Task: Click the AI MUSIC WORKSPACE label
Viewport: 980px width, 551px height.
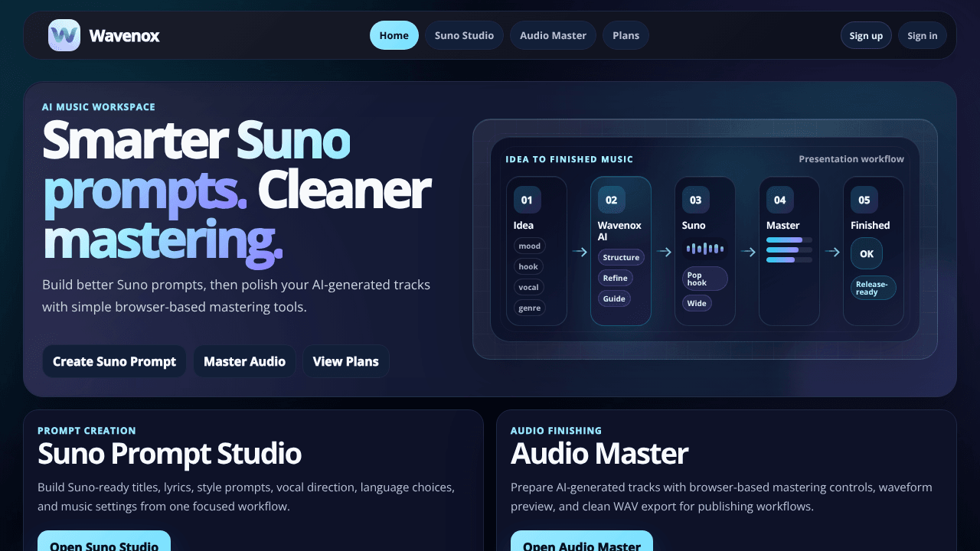Action: (x=99, y=107)
